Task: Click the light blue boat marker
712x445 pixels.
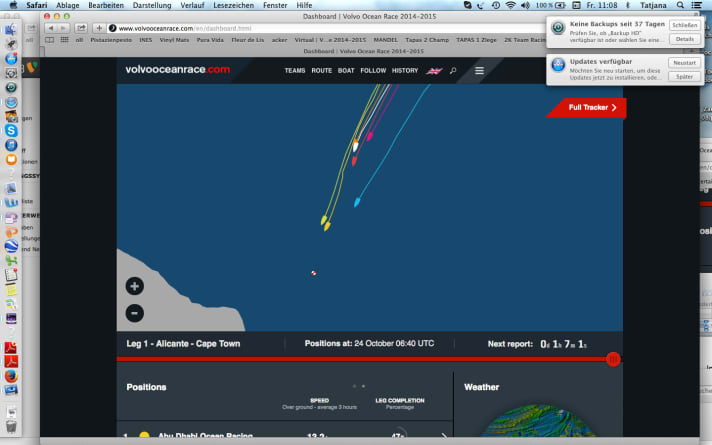Action: pyautogui.click(x=357, y=202)
